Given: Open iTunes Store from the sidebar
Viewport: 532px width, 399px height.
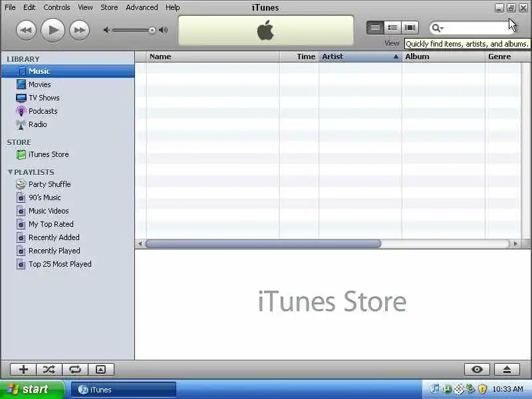Looking at the screenshot, I should pyautogui.click(x=48, y=154).
